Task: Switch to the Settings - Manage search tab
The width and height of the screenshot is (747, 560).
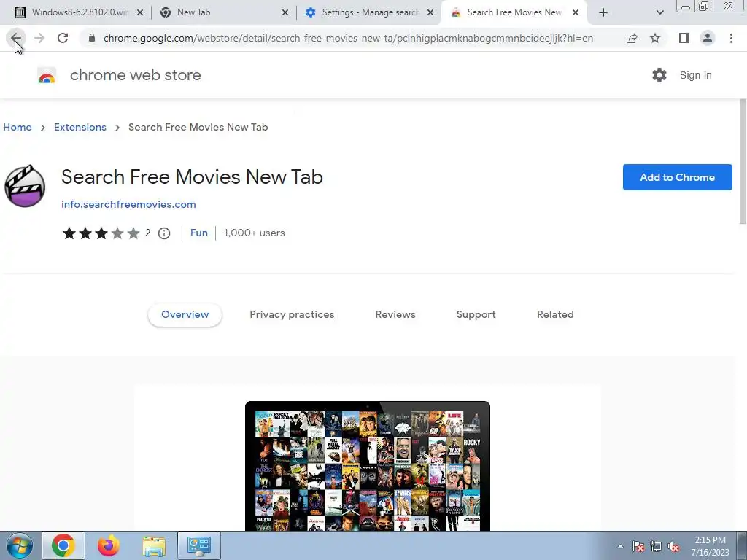Action: (370, 12)
